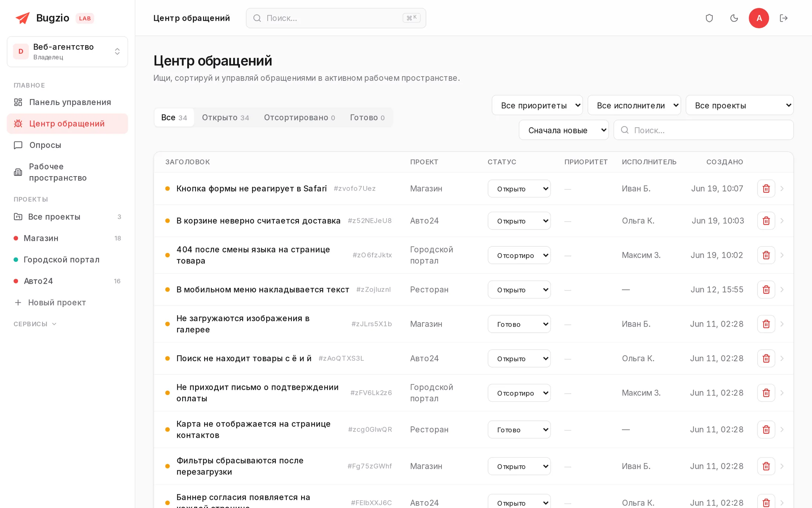812x508 pixels.
Task: Open the Все проекты filter dropdown
Action: [x=739, y=105]
